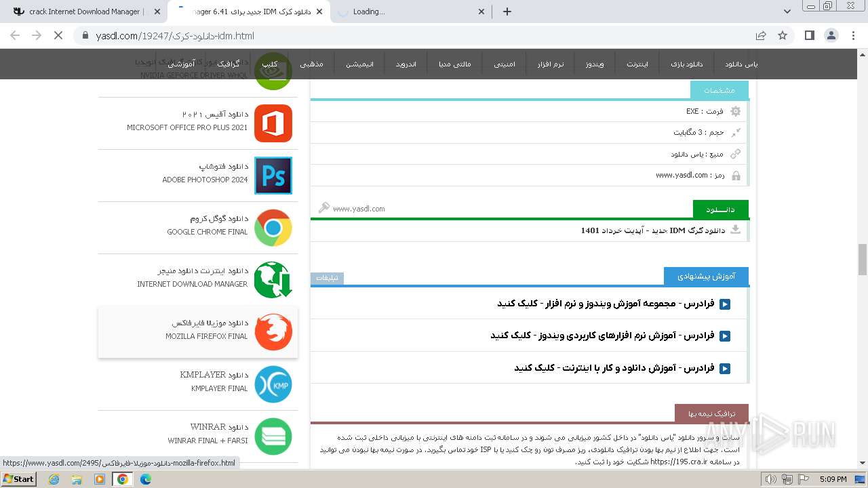Click GOOGLE CHROME FINAL text link
Image resolution: width=868 pixels, height=488 pixels.
208,232
